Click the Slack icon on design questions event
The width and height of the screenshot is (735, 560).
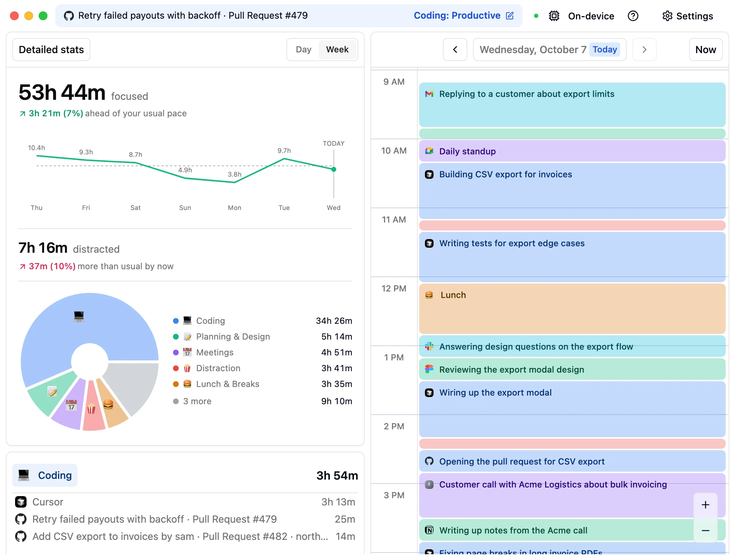point(429,346)
